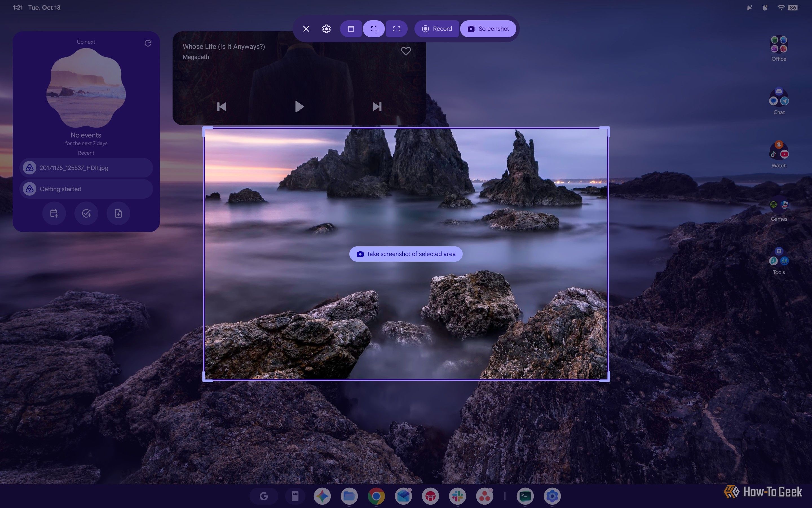The image size is (812, 508).
Task: Skip to previous track
Action: 221,107
